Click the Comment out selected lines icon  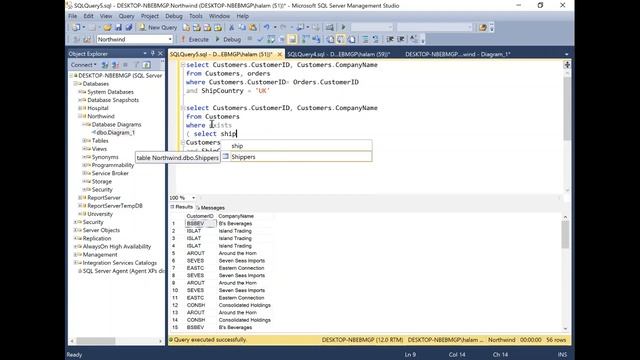coord(365,39)
